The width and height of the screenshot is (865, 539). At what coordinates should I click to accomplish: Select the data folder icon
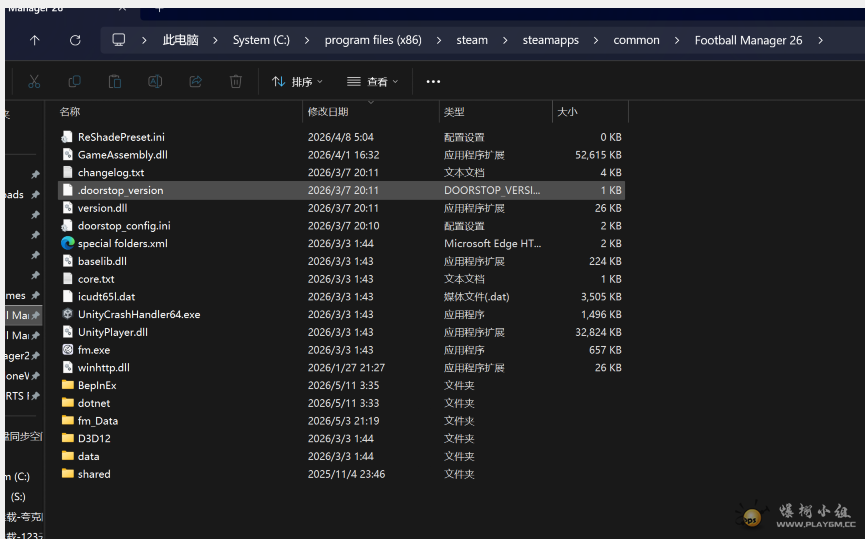click(x=67, y=456)
